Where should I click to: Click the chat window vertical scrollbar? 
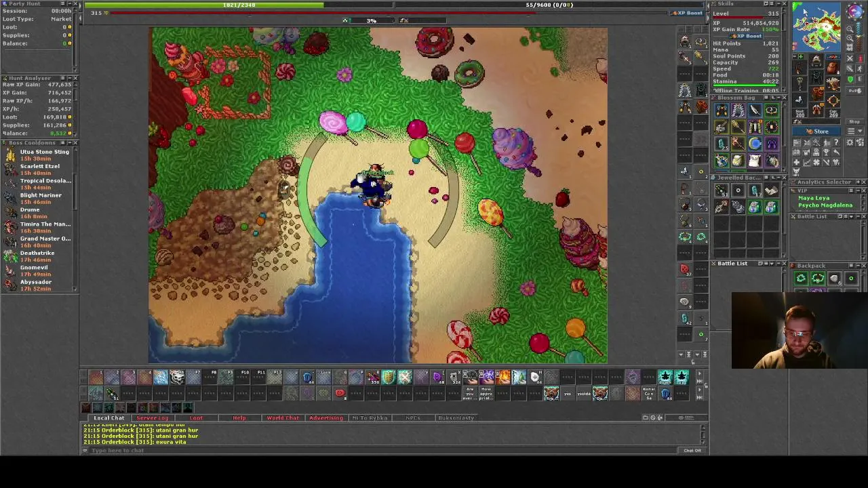click(703, 434)
